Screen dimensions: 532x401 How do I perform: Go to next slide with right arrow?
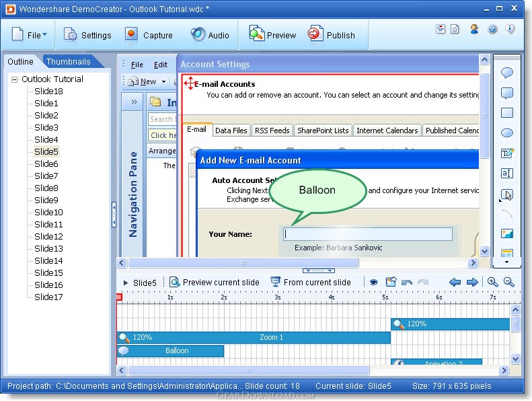click(x=472, y=282)
